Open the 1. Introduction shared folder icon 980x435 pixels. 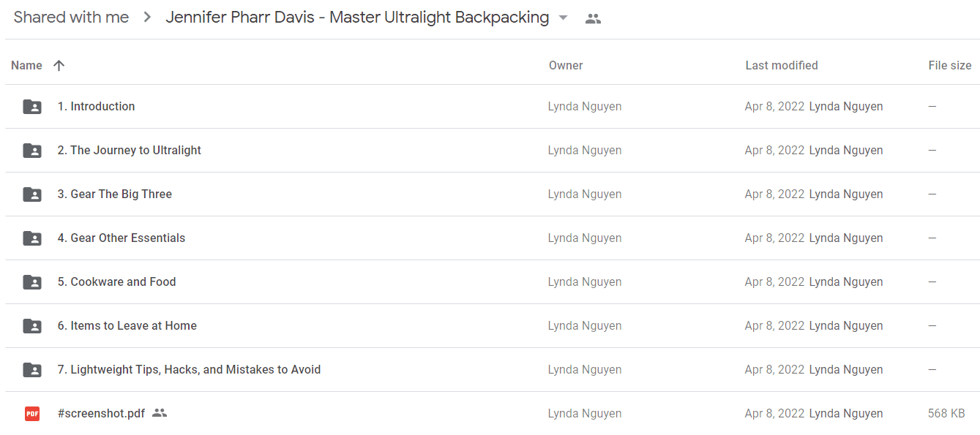(x=32, y=107)
